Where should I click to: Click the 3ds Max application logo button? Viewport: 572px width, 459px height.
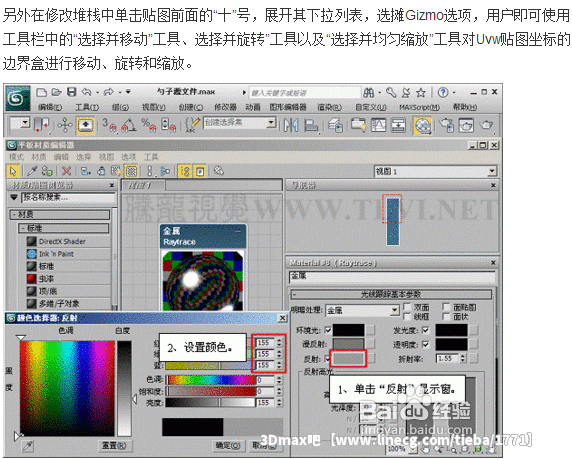(x=18, y=98)
